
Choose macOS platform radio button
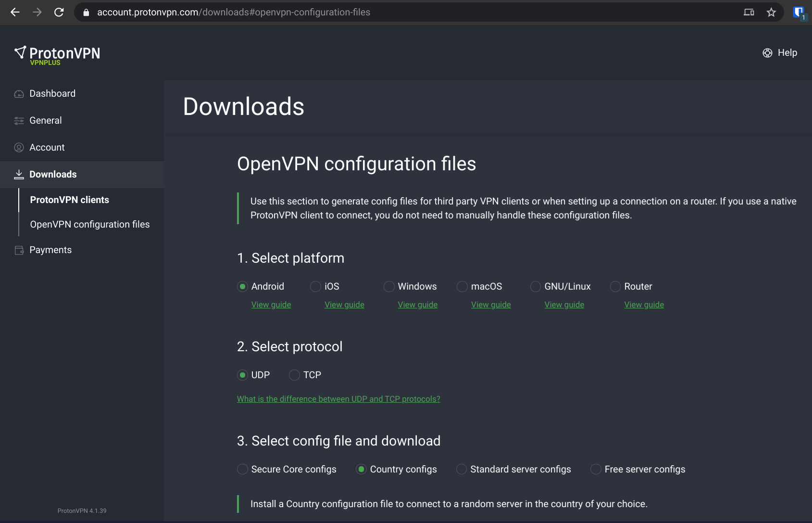tap(462, 287)
